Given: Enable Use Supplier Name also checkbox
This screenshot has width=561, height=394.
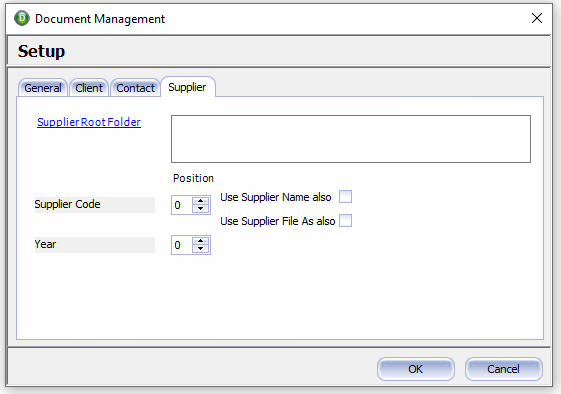Looking at the screenshot, I should click(x=345, y=196).
